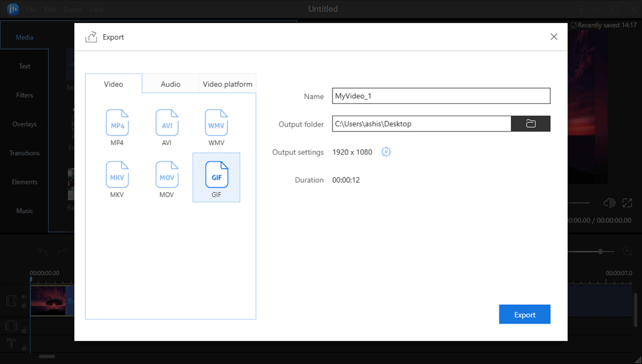
Task: Pick the WMV format icon
Action: (x=216, y=123)
